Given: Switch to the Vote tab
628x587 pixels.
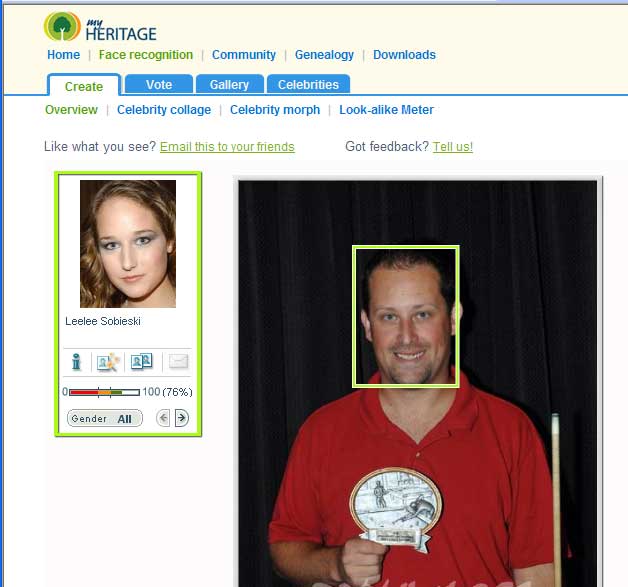Looking at the screenshot, I should tap(159, 84).
